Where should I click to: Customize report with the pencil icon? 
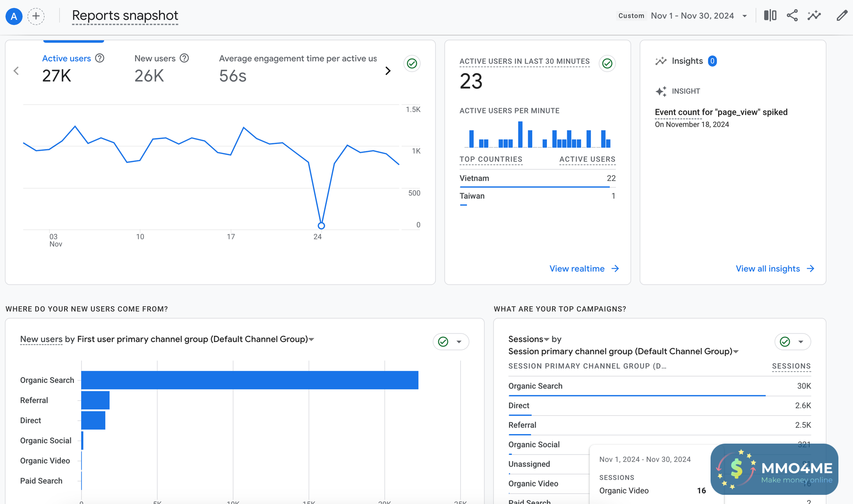(x=842, y=15)
